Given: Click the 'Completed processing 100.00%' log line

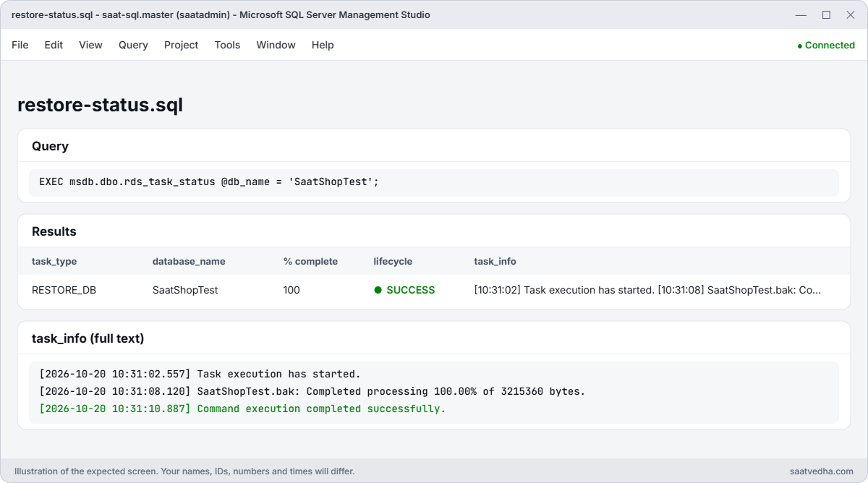Looking at the screenshot, I should [312, 391].
